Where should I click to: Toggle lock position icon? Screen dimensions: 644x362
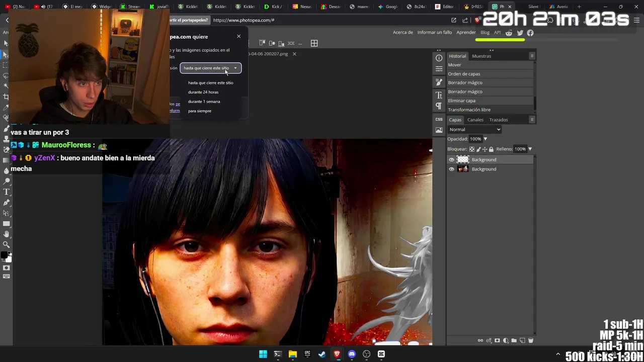point(485,149)
